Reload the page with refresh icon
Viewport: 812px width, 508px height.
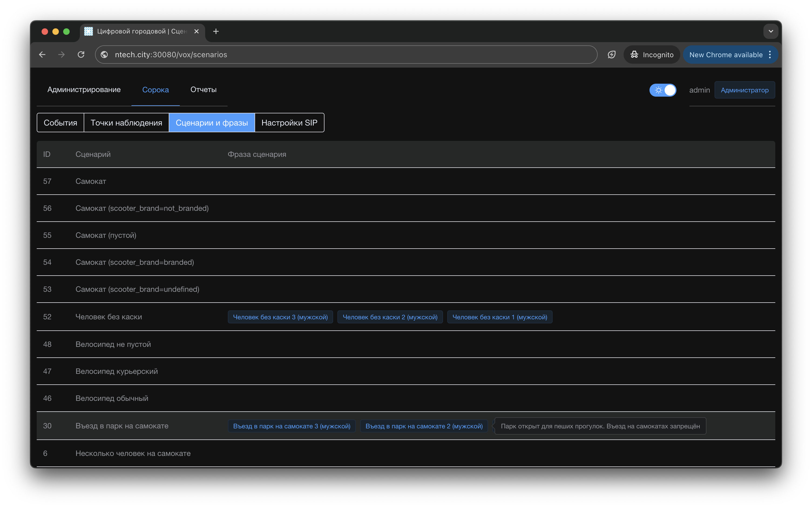[x=81, y=55]
